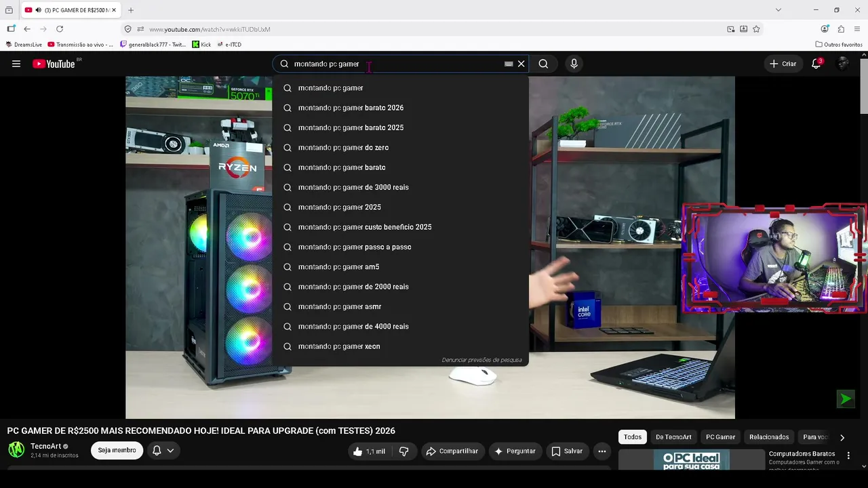868x488 pixels.
Task: Open the YouTube account avatar menu
Action: click(843, 64)
